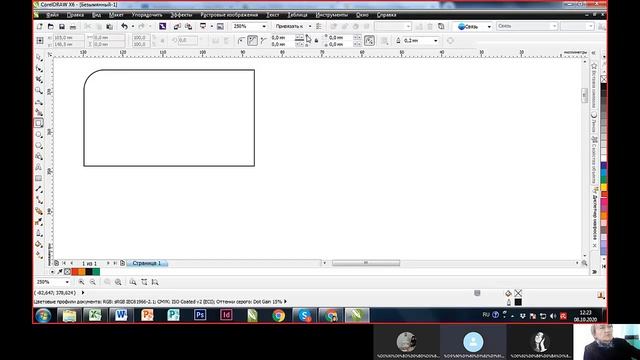The width and height of the screenshot is (640, 360).
Task: Select the Ellipse tool in the toolbox
Action: click(x=39, y=134)
